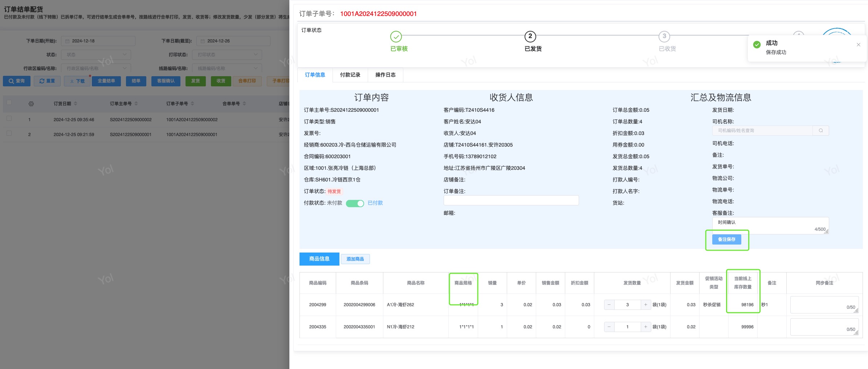This screenshot has height=369, width=868.
Task: Close the save success notification
Action: [858, 45]
